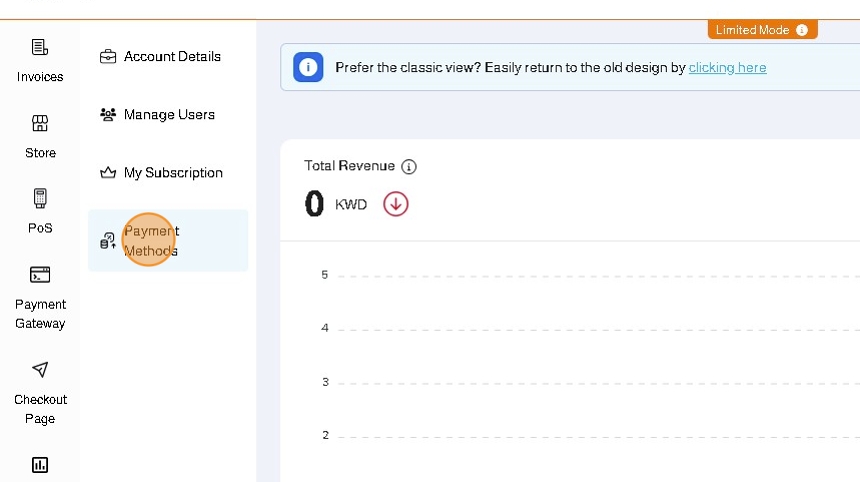Image resolution: width=860 pixels, height=482 pixels.
Task: Select the PoS terminal icon
Action: [40, 198]
